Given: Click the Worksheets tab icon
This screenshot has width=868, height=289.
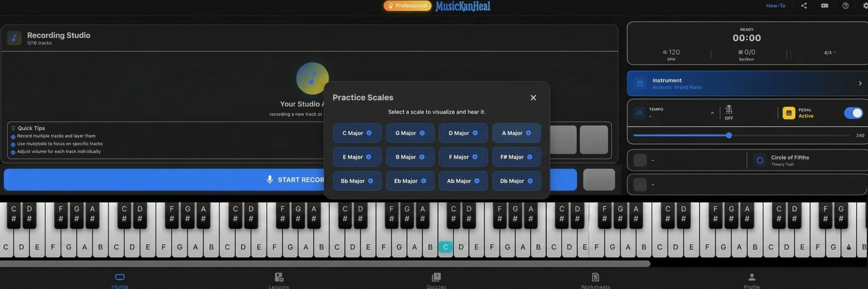Looking at the screenshot, I should pos(595,277).
